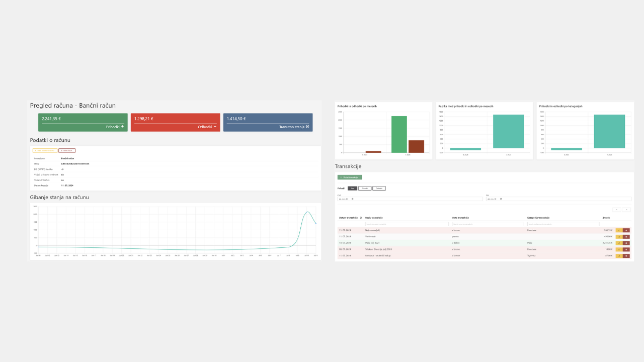
Task: Go to previous page of transactions
Action: 617,210
